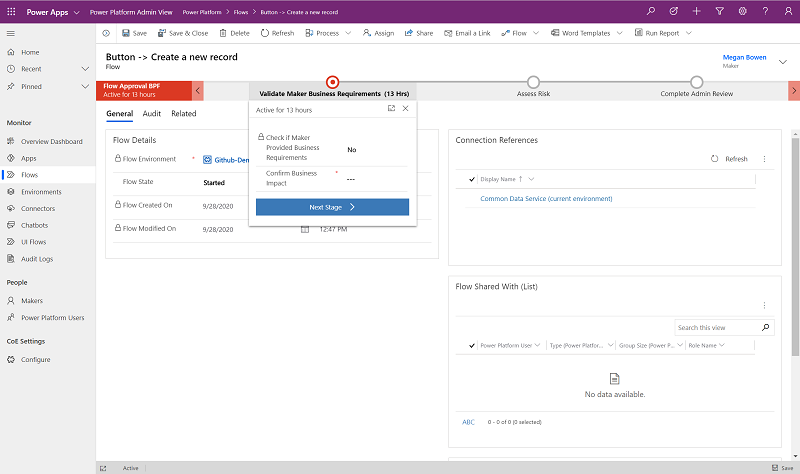Switch to the Audit tab

click(x=152, y=114)
